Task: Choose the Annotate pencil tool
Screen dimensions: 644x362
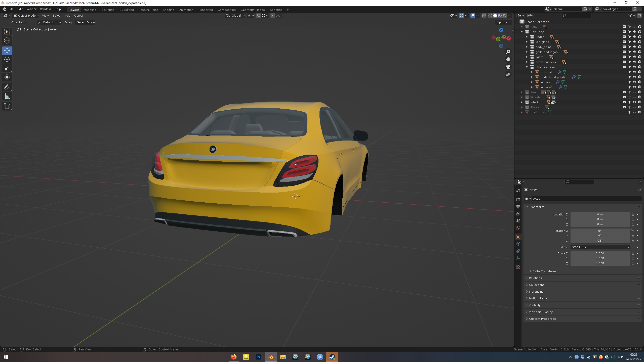Action: [7, 87]
